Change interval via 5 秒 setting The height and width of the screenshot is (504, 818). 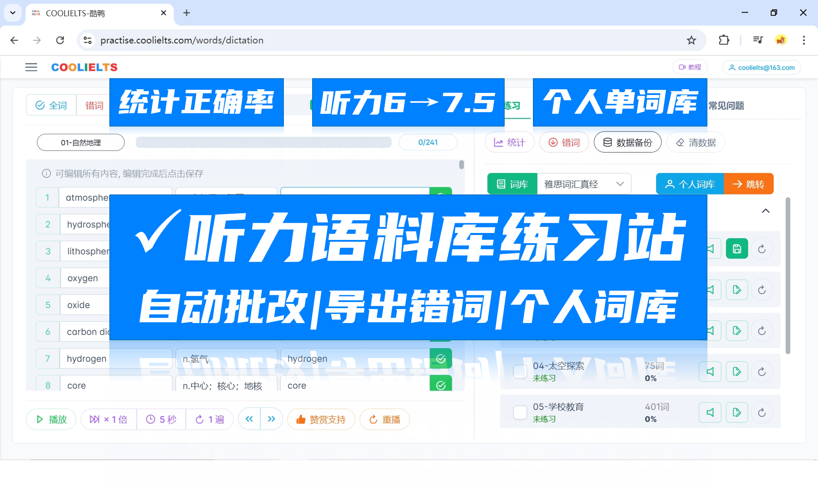click(161, 419)
